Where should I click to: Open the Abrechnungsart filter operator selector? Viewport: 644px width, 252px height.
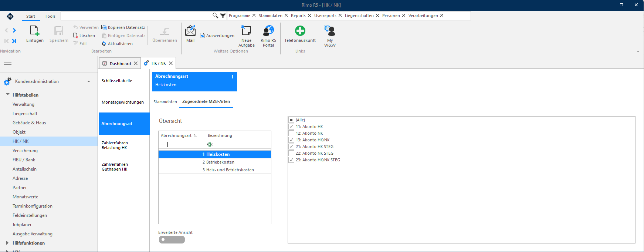[x=163, y=144]
